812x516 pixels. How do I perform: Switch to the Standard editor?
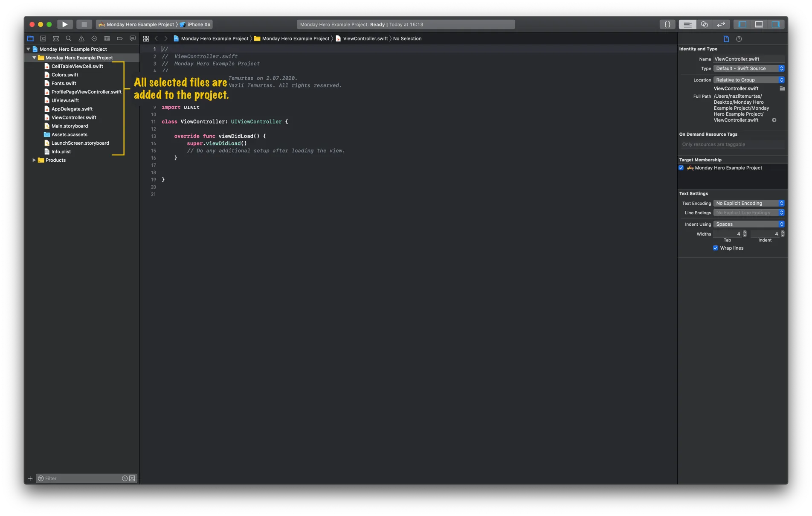pyautogui.click(x=687, y=24)
